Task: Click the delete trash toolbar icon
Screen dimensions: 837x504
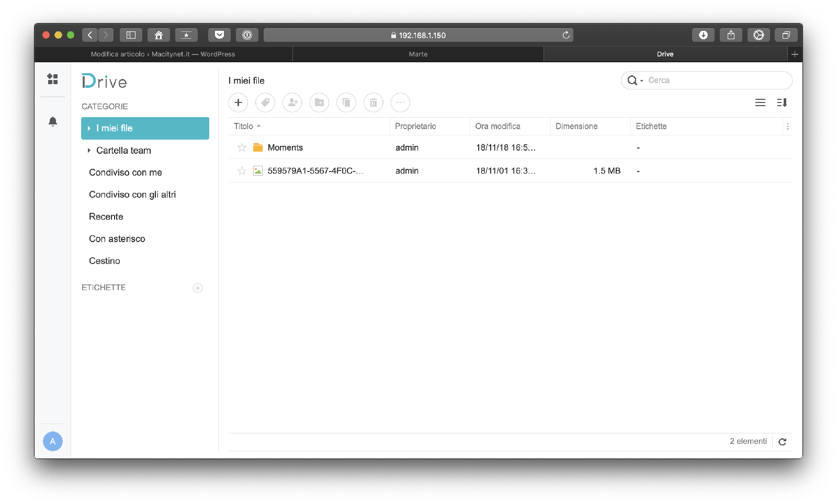Action: point(374,102)
